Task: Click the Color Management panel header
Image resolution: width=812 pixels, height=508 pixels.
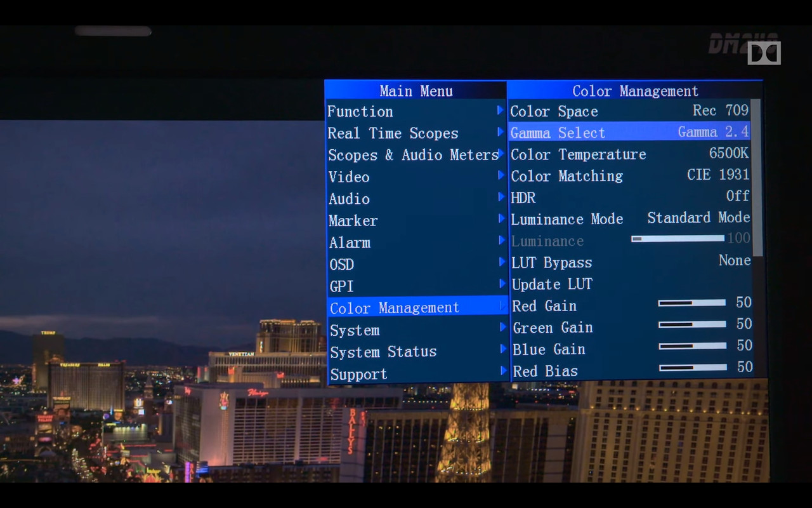Action: [635, 91]
